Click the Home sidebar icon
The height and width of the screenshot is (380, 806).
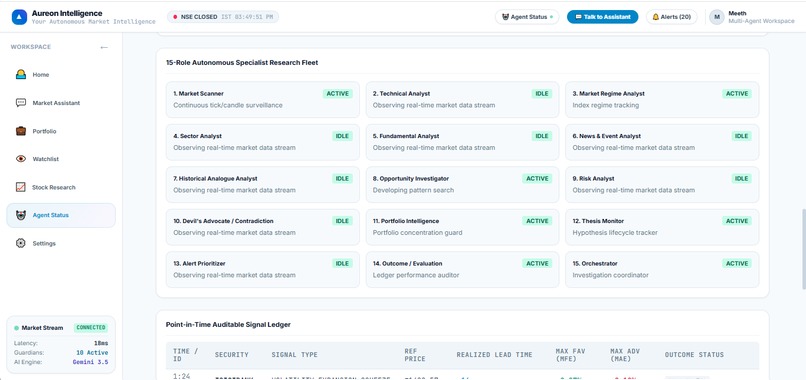[x=21, y=75]
